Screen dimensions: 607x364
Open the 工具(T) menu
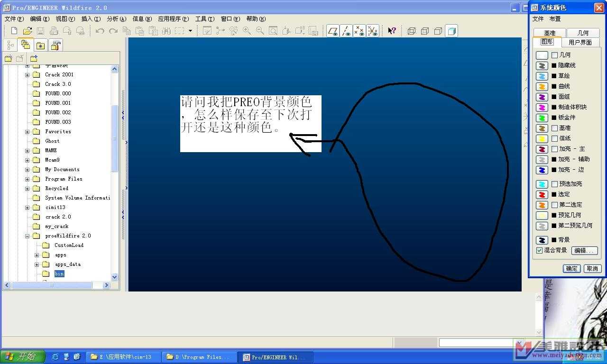point(204,19)
